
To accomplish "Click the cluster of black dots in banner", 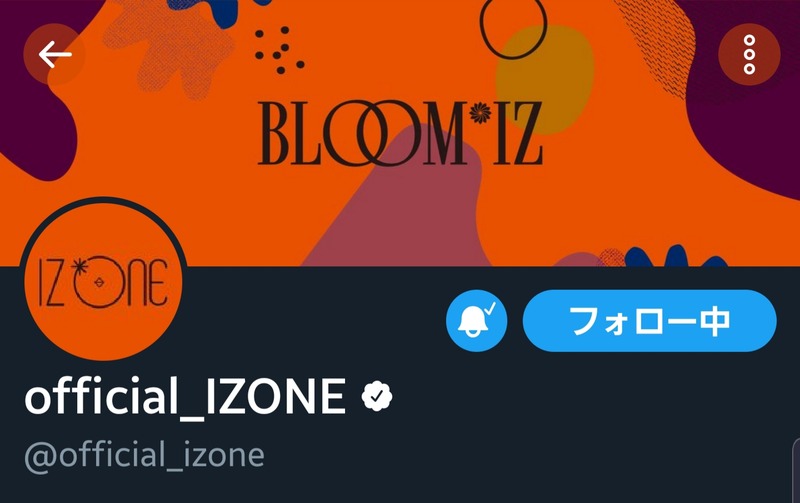I will pos(280,51).
